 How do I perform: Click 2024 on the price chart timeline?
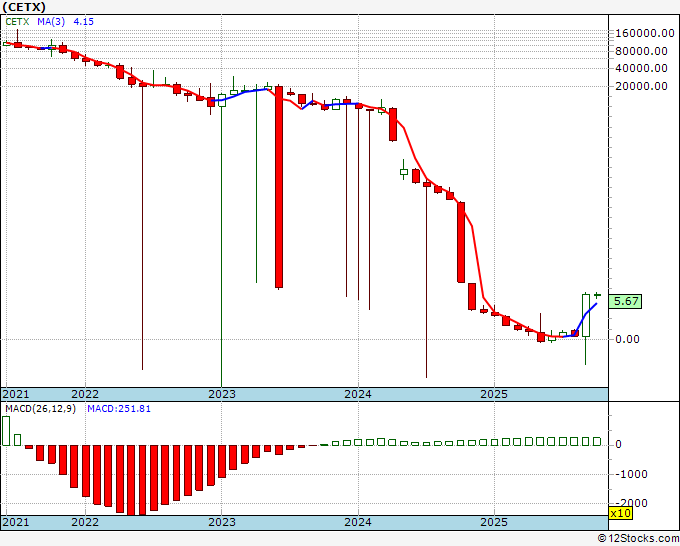358,394
